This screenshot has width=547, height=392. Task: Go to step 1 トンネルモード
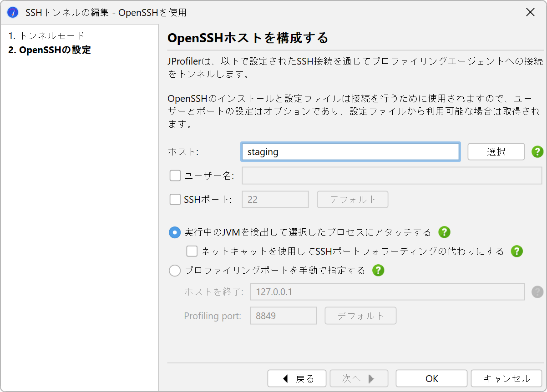pyautogui.click(x=46, y=35)
